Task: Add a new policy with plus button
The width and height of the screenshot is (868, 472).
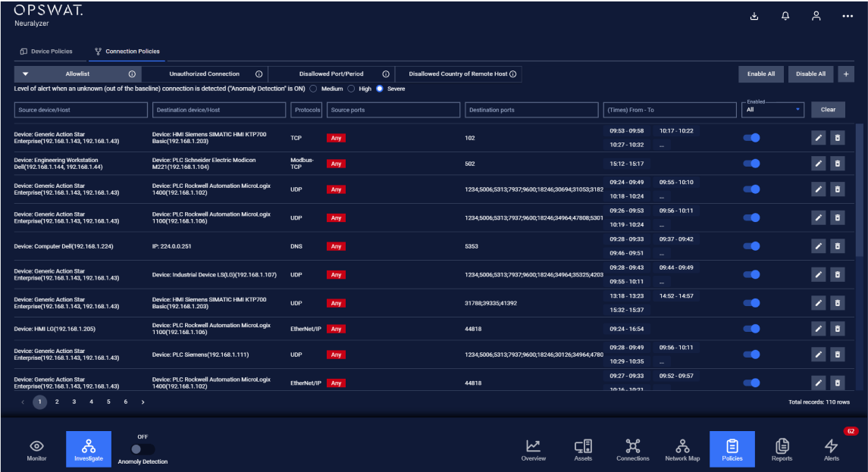Action: click(846, 74)
